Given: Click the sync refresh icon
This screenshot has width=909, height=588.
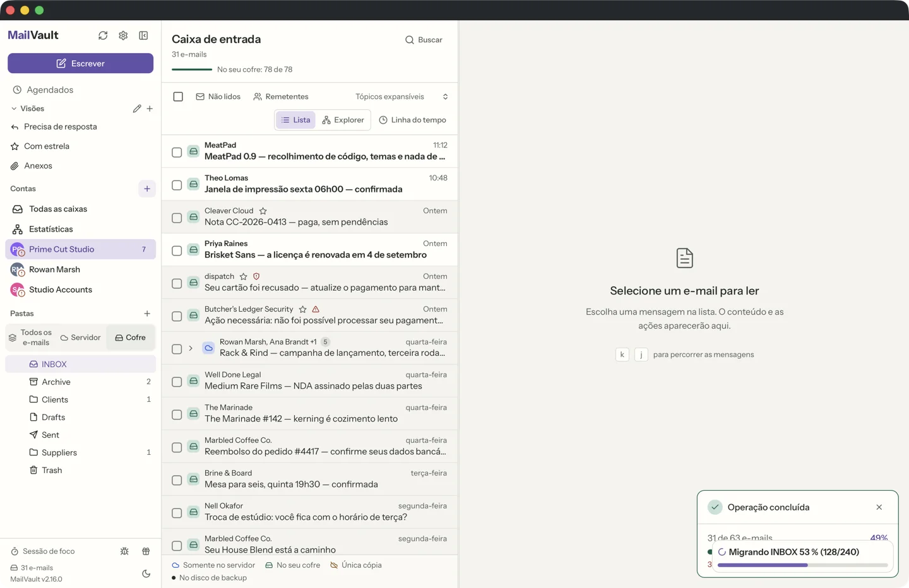Looking at the screenshot, I should [x=103, y=35].
